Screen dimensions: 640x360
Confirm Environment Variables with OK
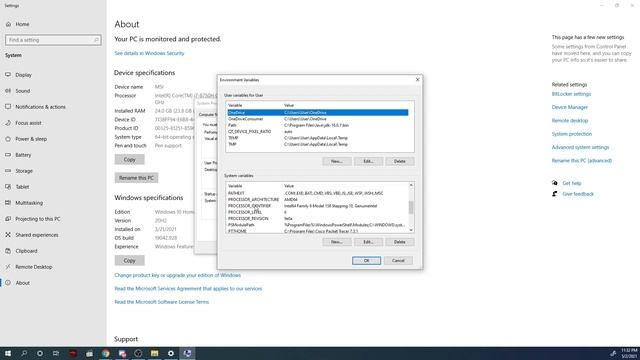pos(367,260)
